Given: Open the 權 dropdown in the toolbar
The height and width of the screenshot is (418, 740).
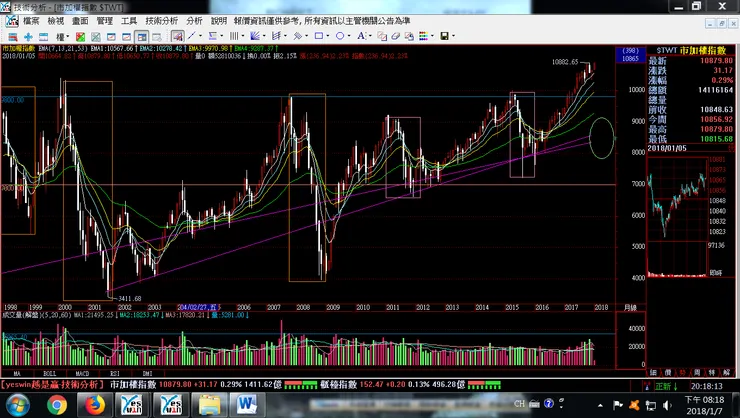Looking at the screenshot, I should point(62,36).
